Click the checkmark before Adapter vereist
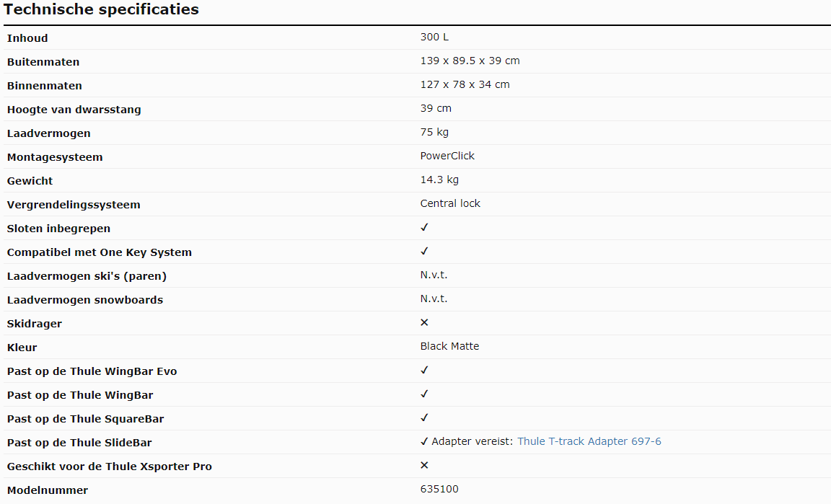 coord(424,441)
